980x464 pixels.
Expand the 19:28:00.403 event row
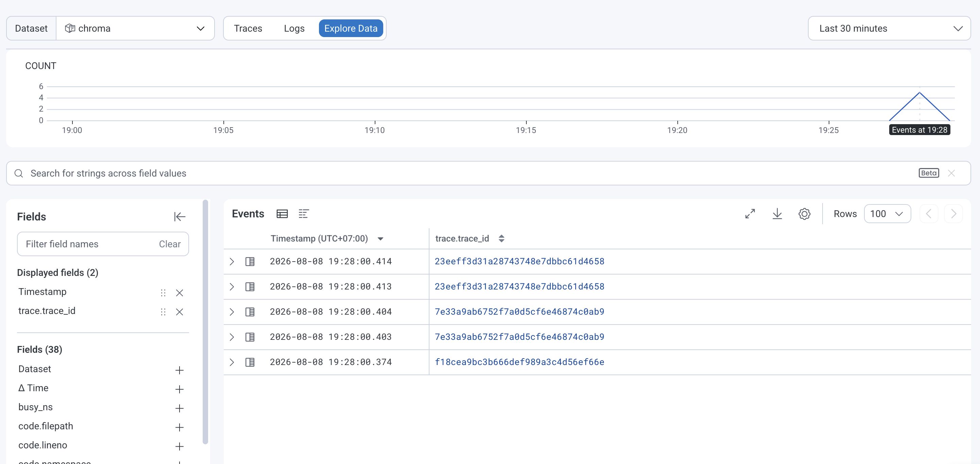coord(232,337)
